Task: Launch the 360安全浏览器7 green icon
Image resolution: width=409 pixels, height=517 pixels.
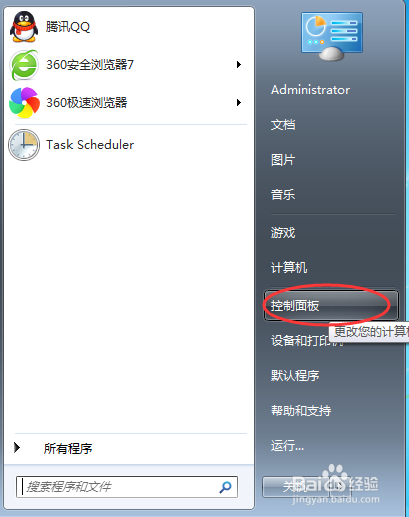Action: (23, 65)
